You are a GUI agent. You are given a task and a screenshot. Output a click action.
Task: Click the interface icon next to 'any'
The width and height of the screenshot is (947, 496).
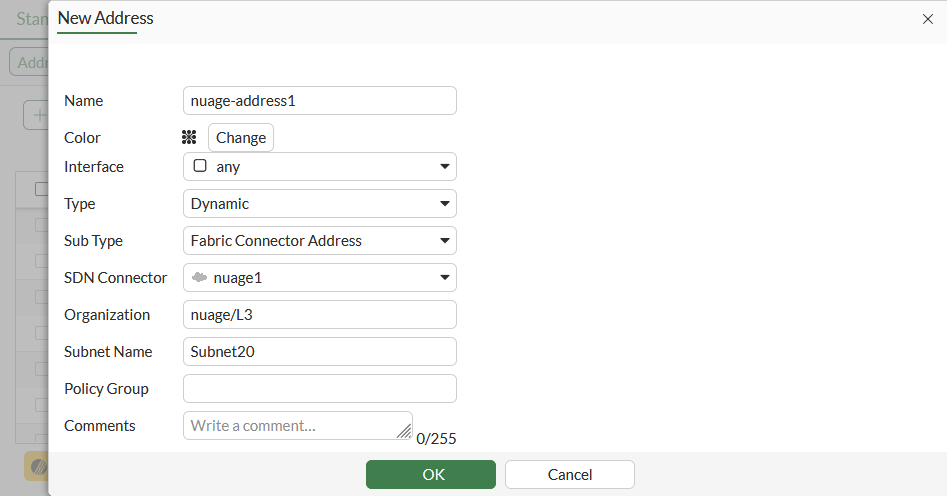[200, 166]
